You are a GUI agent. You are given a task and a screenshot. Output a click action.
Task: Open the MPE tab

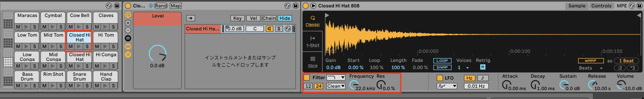(x=622, y=6)
